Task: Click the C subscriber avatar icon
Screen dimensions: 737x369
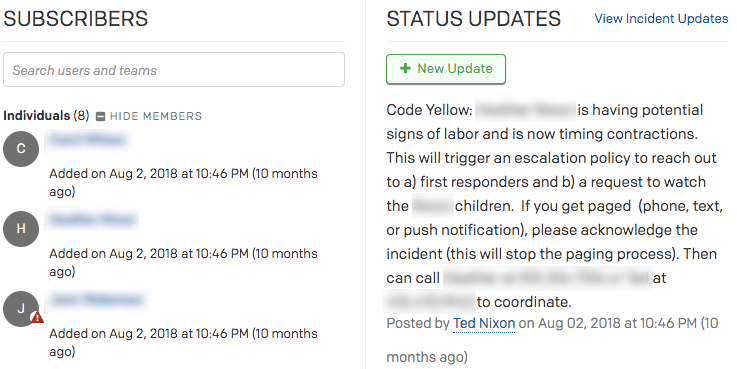Action: point(21,149)
